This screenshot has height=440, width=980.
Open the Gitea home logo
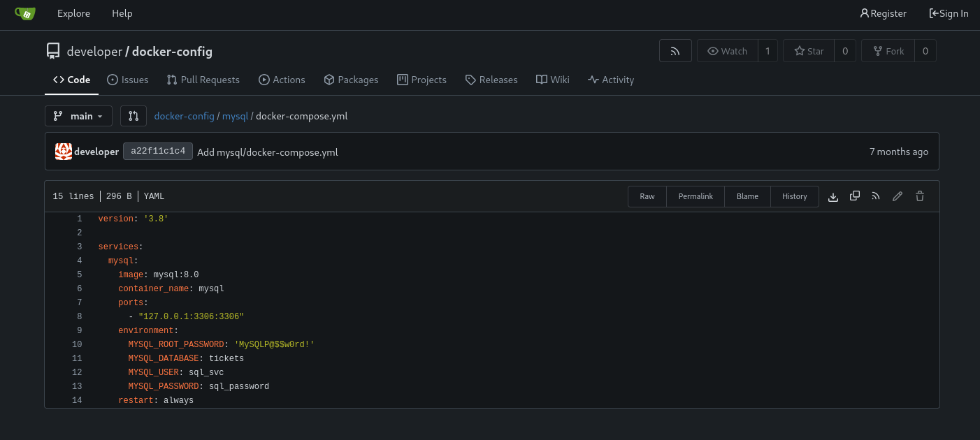click(x=25, y=13)
